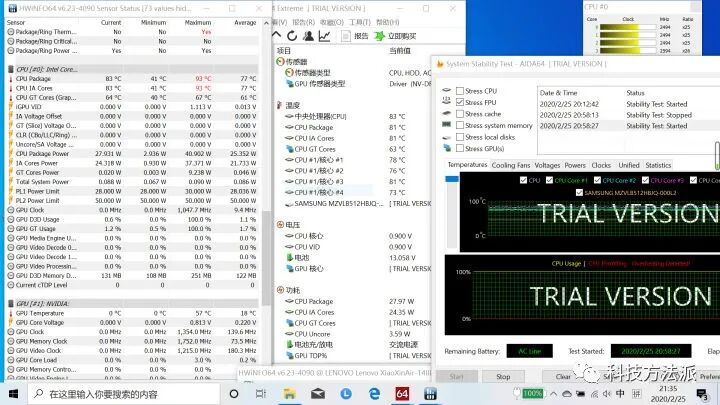Enable the Stress local disks checkbox
Viewport: 720px width, 405px height.
point(460,137)
